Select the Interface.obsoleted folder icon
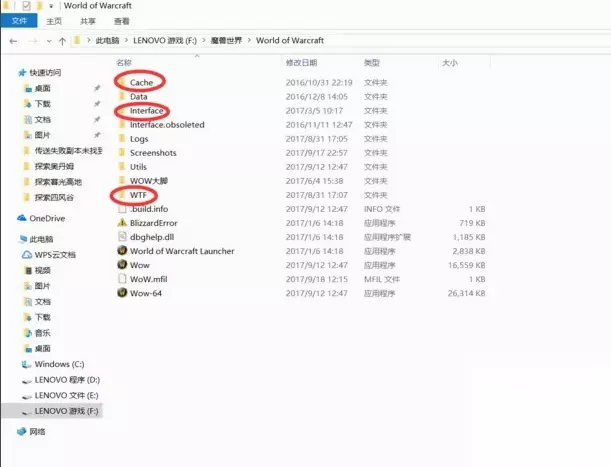Viewport: 611px width, 467px height. [122, 124]
